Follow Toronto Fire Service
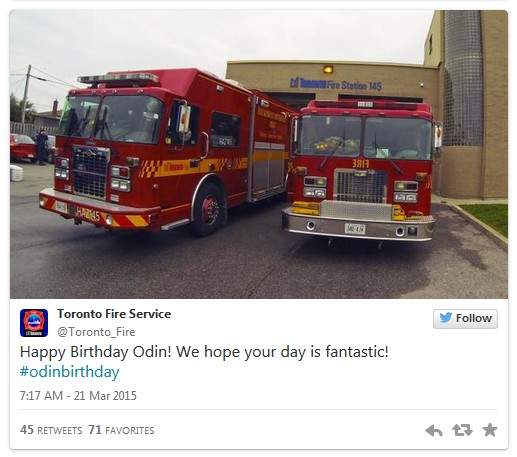Viewport: 517px width, 457px height. click(465, 319)
